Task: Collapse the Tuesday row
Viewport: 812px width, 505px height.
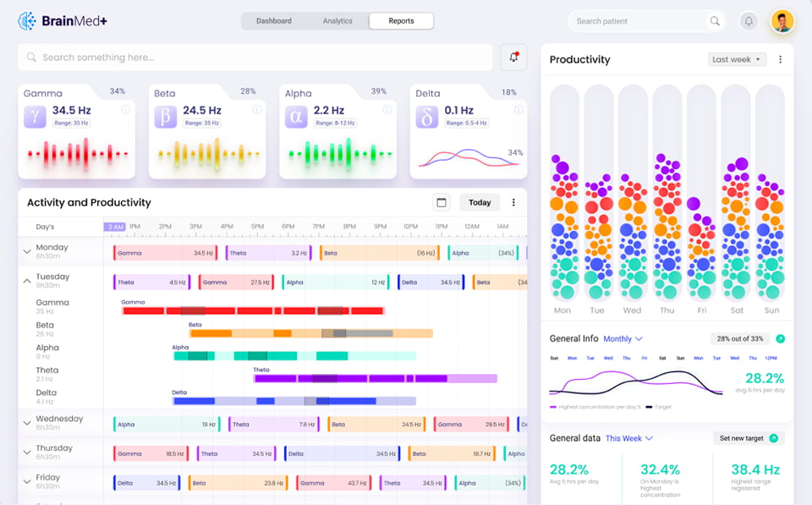Action: click(26, 281)
